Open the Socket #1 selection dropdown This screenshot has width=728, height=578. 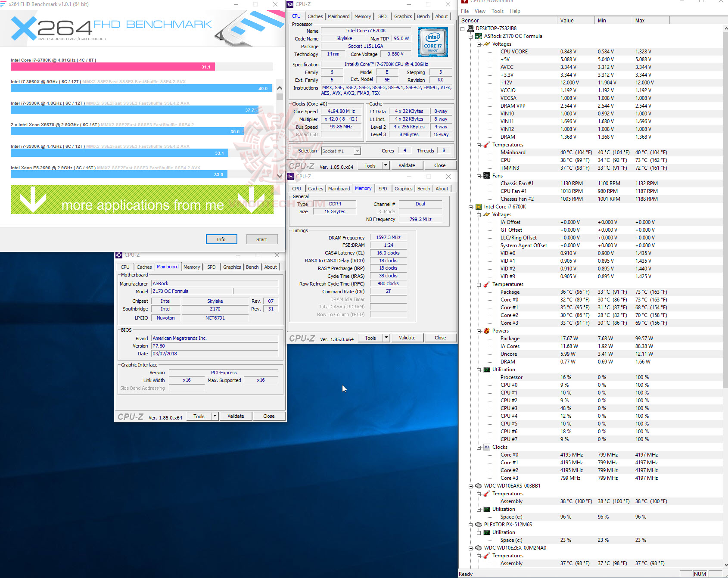(x=357, y=151)
